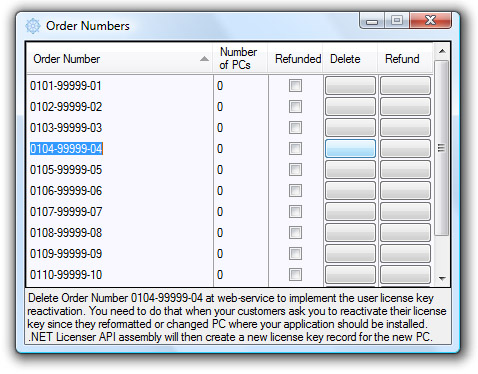Select order number 0103-99999-03
Screen dimensions: 478x374
point(66,128)
